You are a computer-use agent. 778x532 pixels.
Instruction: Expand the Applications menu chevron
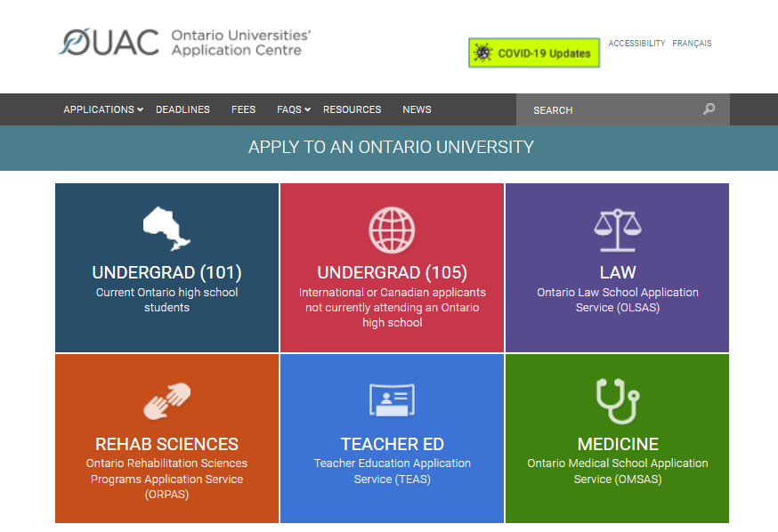(141, 109)
